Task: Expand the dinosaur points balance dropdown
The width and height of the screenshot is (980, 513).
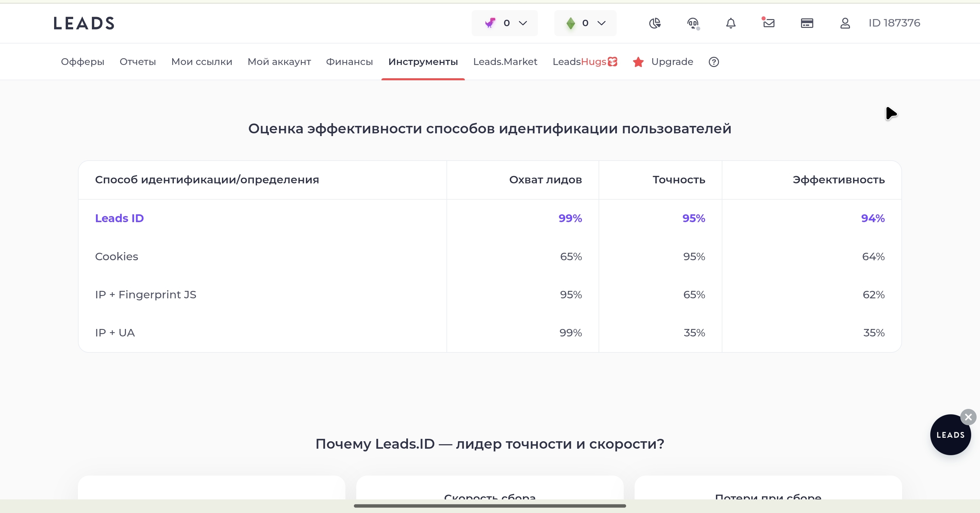Action: click(505, 23)
